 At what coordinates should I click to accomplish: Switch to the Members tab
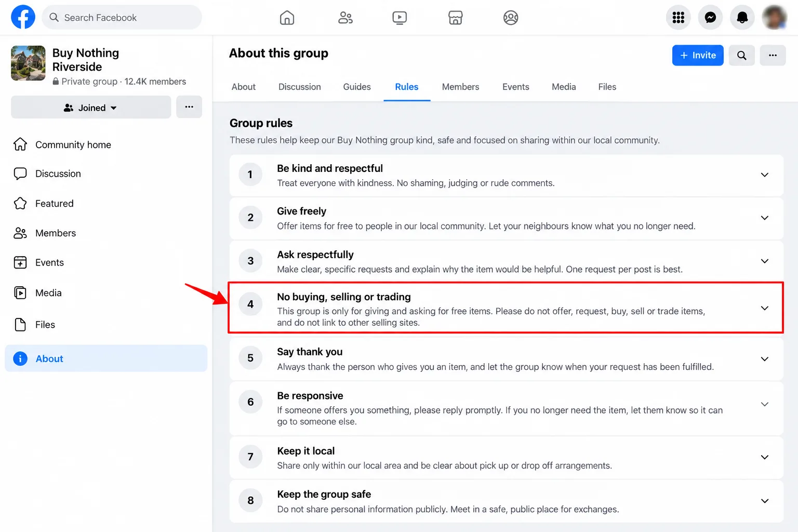(461, 87)
